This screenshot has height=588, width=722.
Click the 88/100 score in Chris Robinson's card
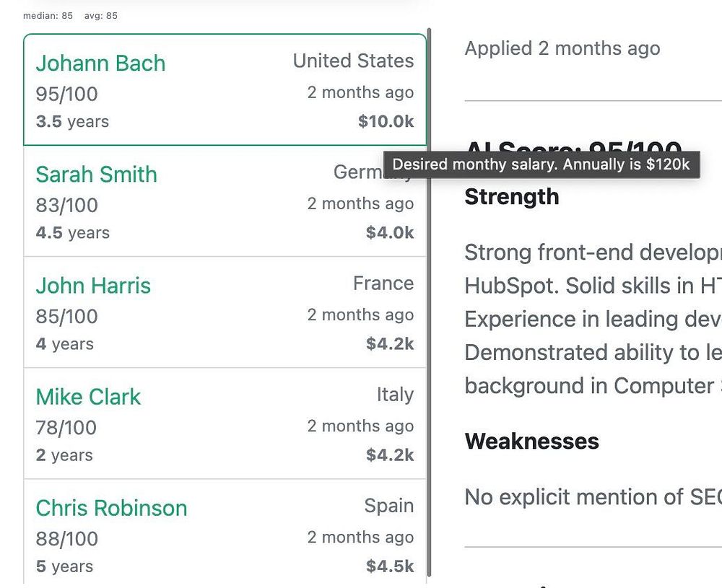66,538
